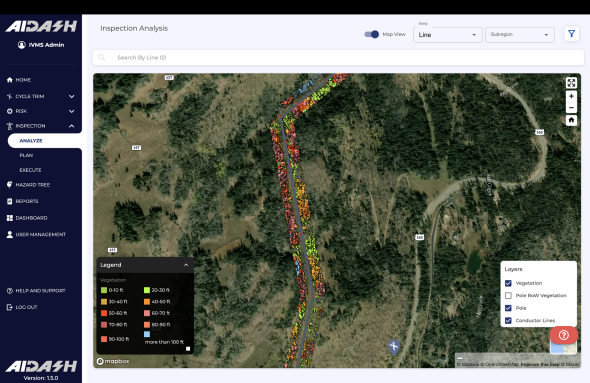Open the Line entity dropdown
This screenshot has width=590, height=383.
click(447, 35)
